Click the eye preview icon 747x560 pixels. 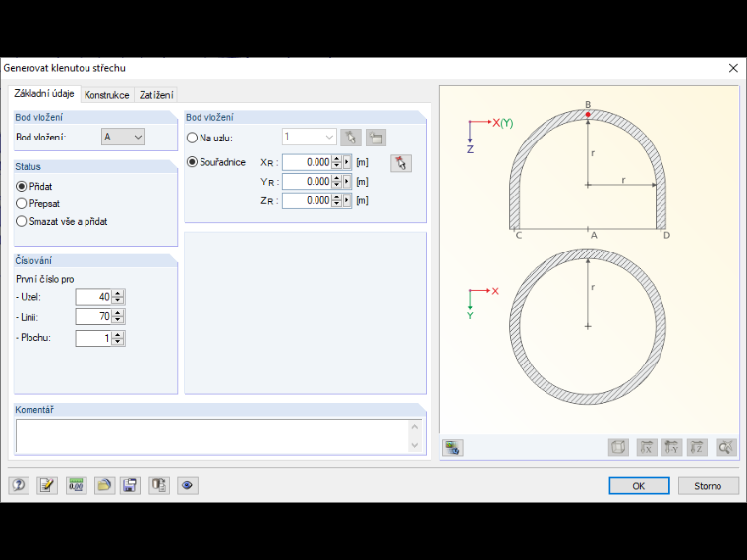pyautogui.click(x=187, y=485)
